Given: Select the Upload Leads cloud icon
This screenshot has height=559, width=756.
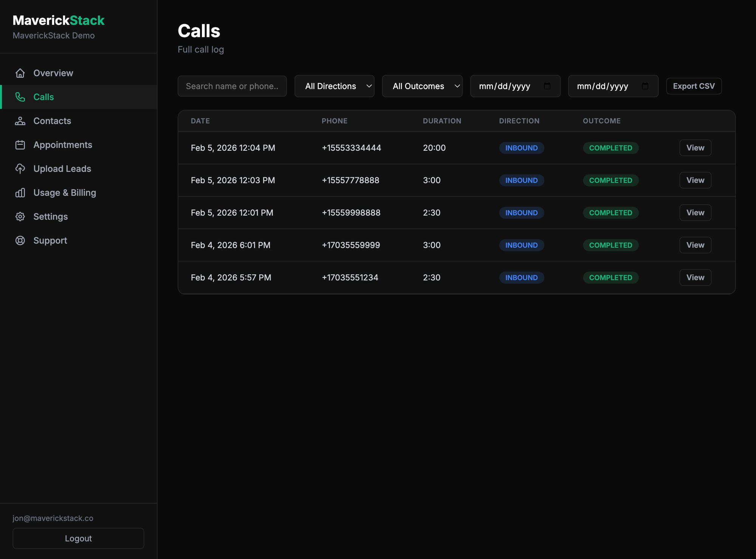Looking at the screenshot, I should (x=20, y=168).
